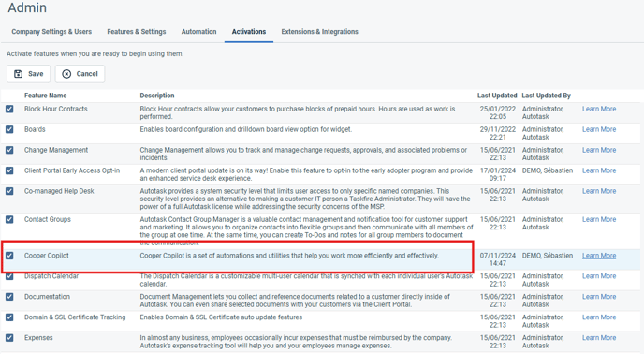
Task: Click the Boards description text
Action: (x=245, y=129)
